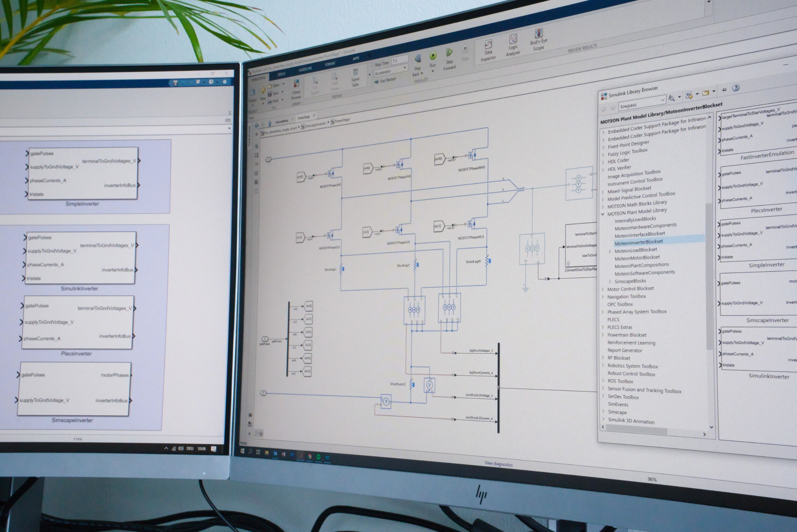Switch to the MODELING ribbon tab

[305, 69]
